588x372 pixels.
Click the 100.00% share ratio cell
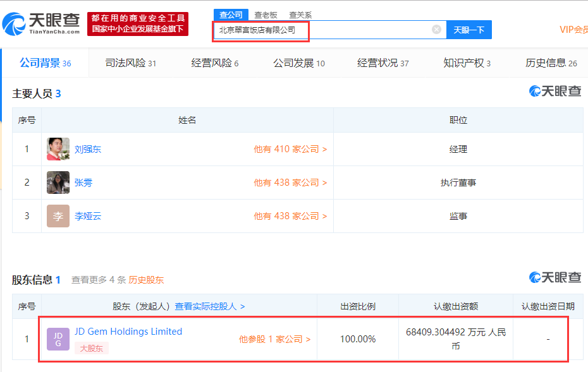coord(358,339)
